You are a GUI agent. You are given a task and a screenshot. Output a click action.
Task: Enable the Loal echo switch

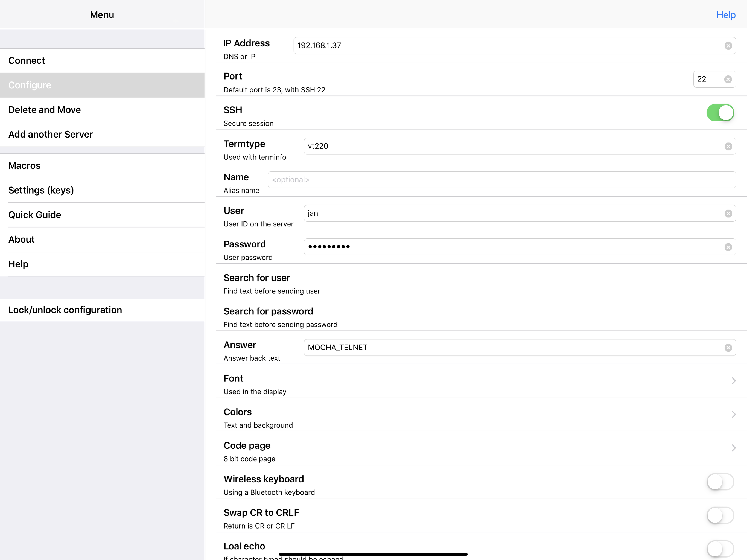720,549
